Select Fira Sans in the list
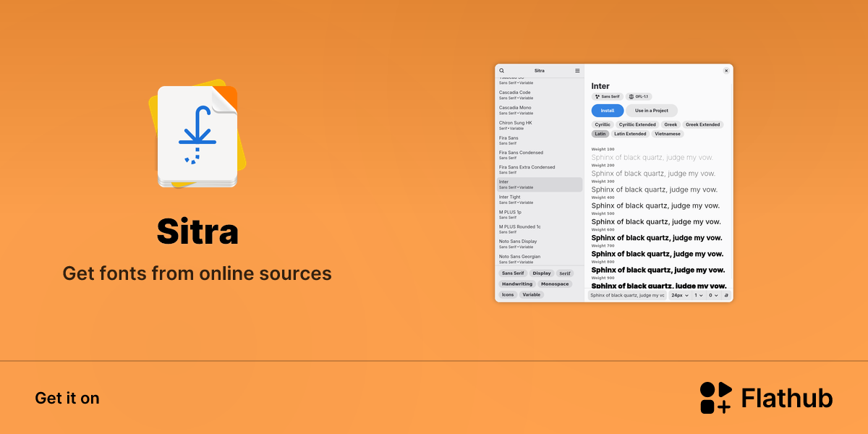 pyautogui.click(x=540, y=140)
